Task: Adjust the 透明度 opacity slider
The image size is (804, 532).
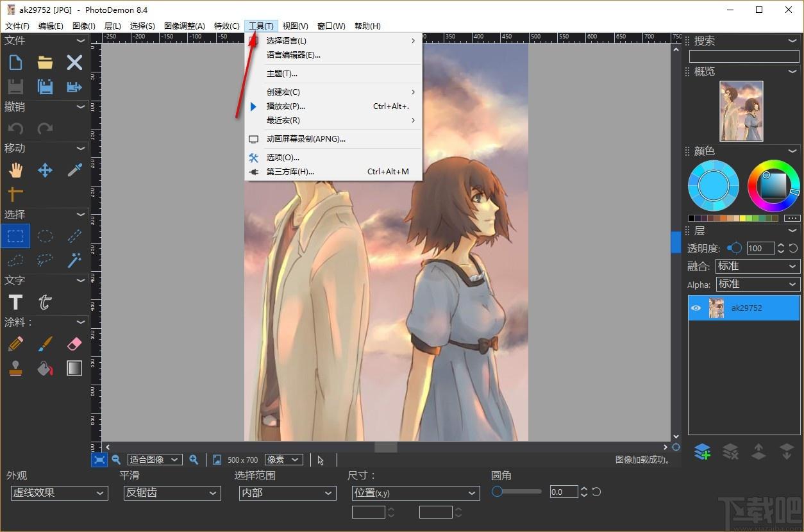Action: (735, 248)
